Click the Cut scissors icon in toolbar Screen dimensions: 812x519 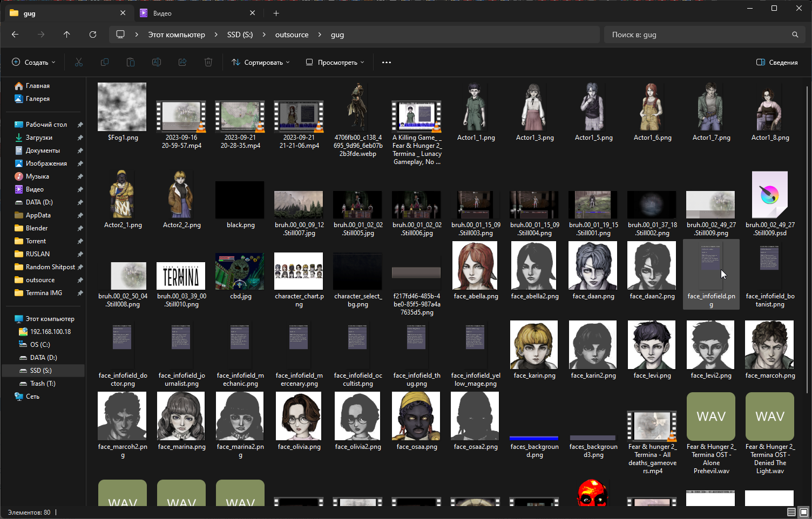coord(79,63)
